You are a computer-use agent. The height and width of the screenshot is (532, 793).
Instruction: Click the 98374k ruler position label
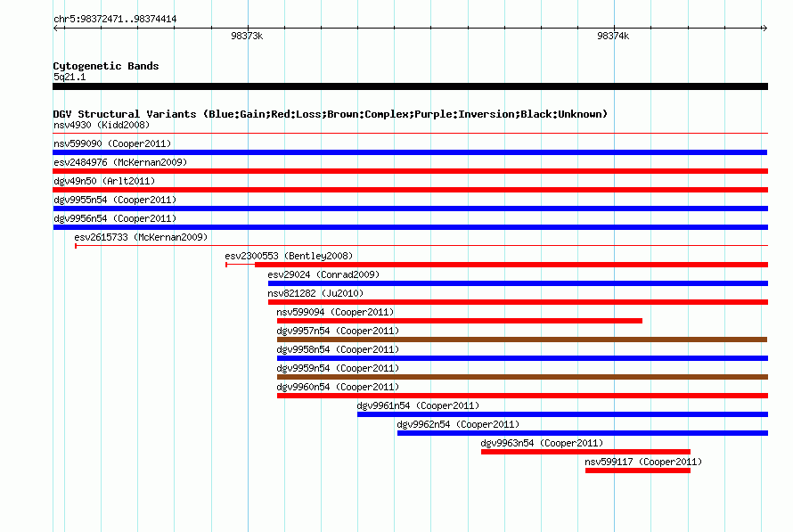613,36
